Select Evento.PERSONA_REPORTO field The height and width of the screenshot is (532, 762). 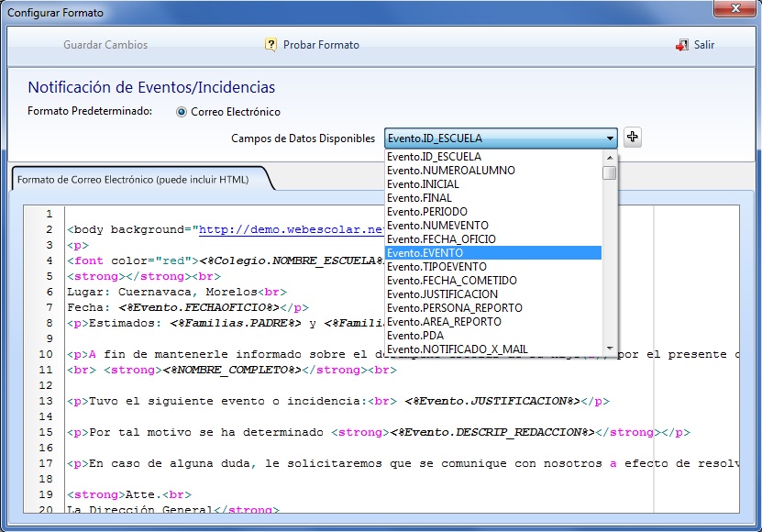[493, 308]
